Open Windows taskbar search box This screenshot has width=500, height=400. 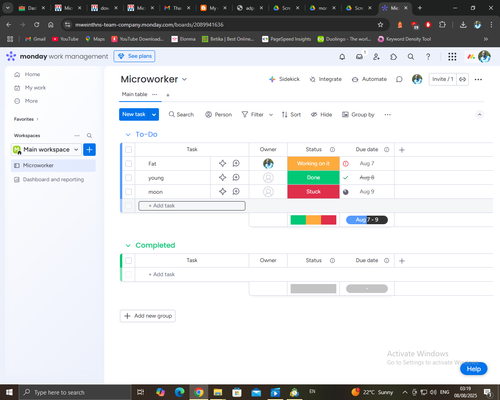(x=75, y=392)
